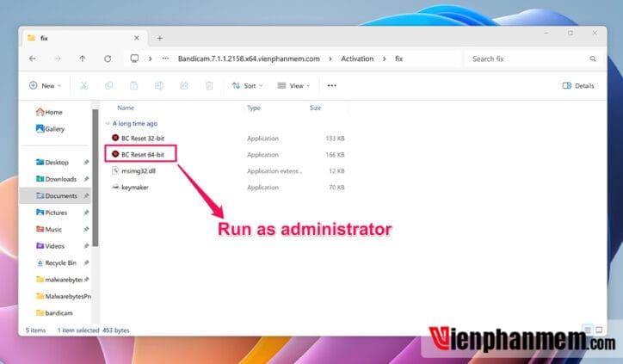623x364 pixels.
Task: Open Pictures in the sidebar
Action: click(52, 213)
